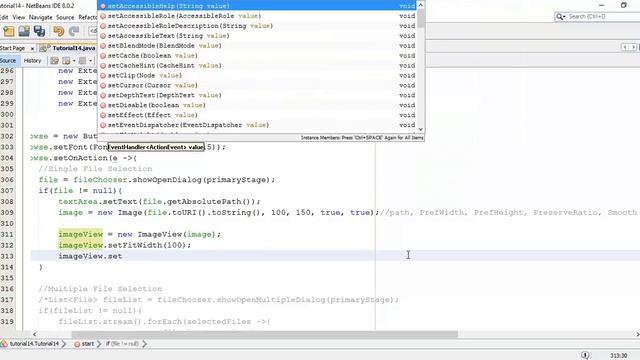Switch to the Start Page tab
640x360 pixels.
13,48
